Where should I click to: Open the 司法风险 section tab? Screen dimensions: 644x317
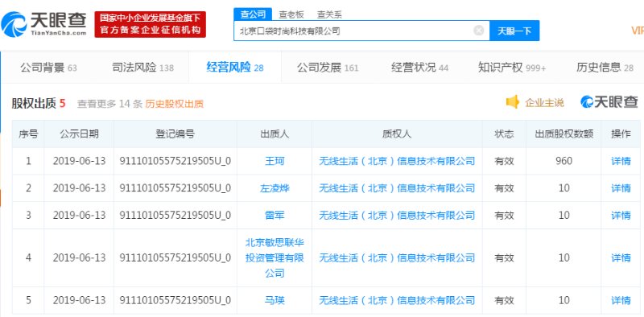143,68
